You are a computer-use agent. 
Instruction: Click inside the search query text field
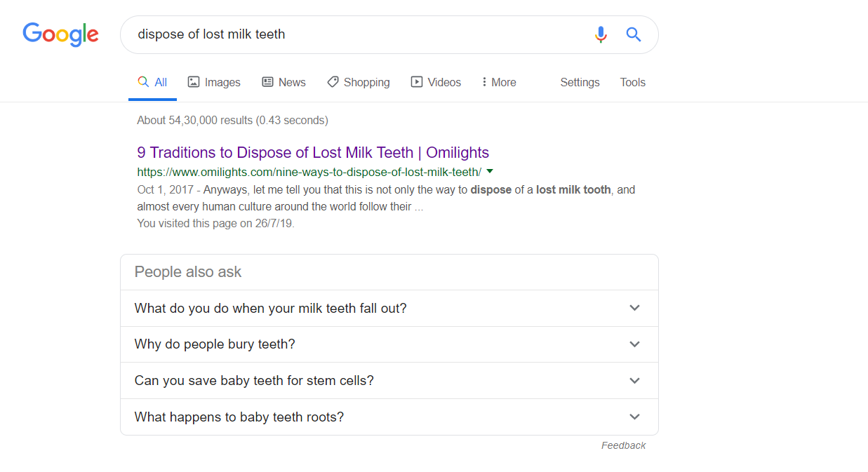click(x=351, y=34)
